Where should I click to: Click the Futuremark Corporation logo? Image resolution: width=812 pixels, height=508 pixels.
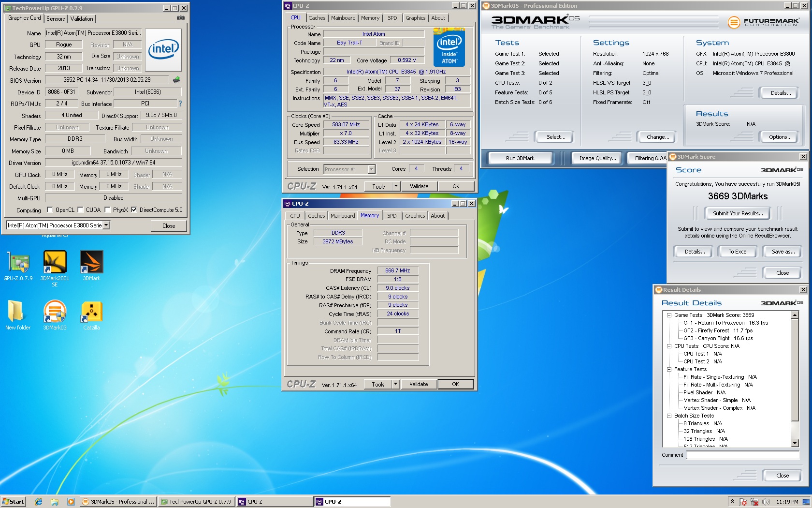click(763, 22)
